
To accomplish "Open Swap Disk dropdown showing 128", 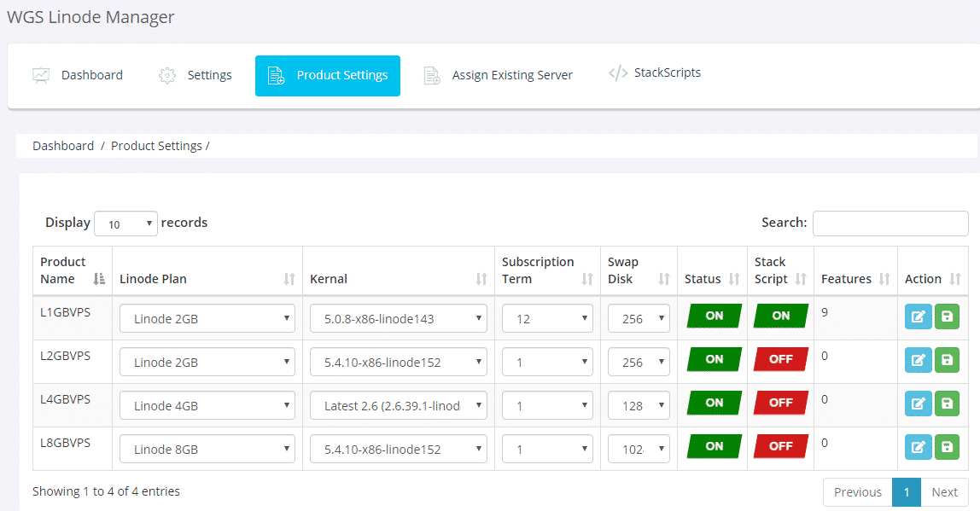I will (639, 405).
